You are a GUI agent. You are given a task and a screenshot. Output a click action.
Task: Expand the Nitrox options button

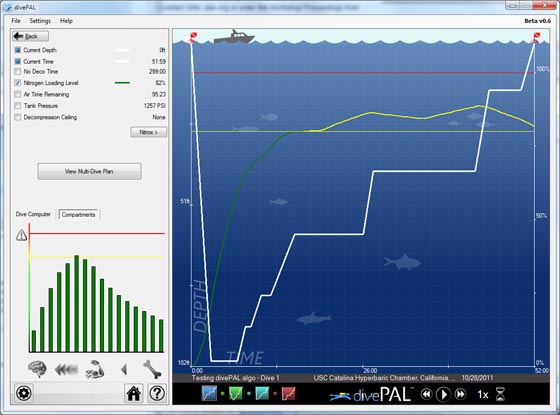coord(149,132)
